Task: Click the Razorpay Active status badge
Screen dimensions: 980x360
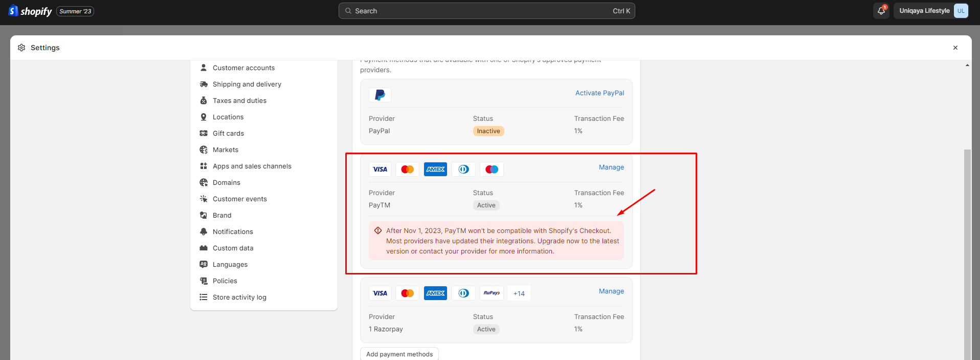Action: (486, 329)
